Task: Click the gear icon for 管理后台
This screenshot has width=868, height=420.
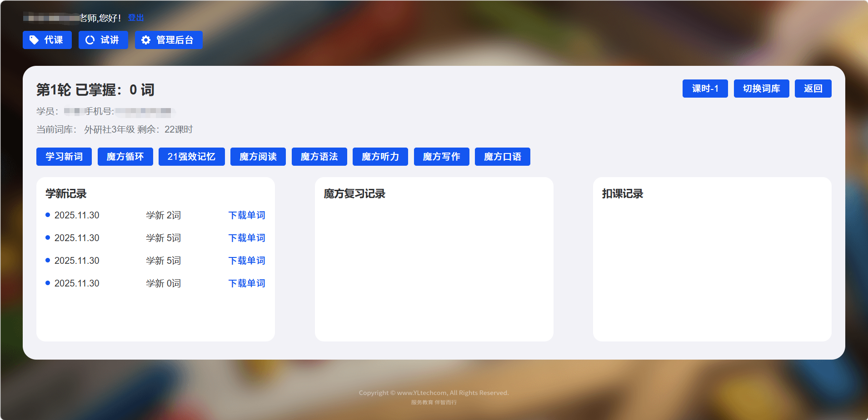Action: pos(146,40)
